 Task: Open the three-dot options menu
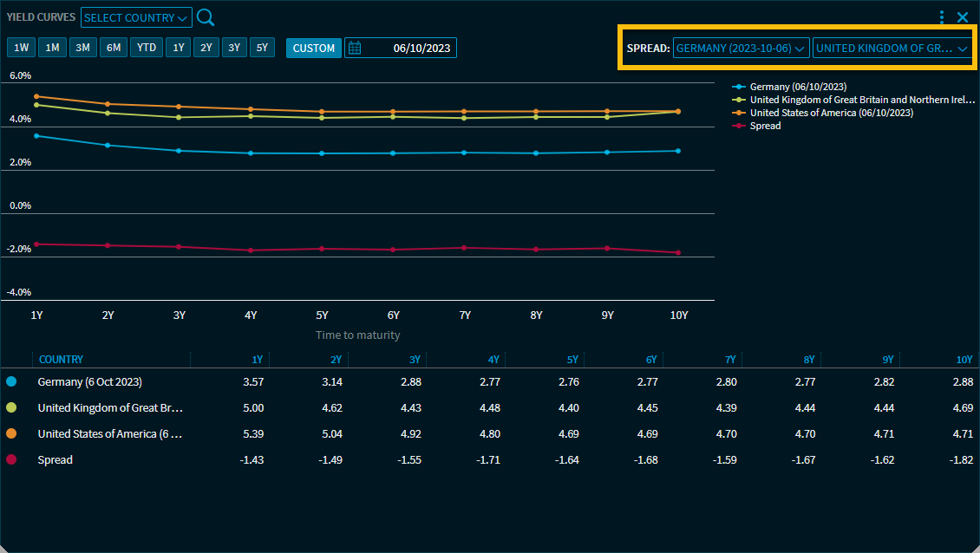(x=942, y=17)
